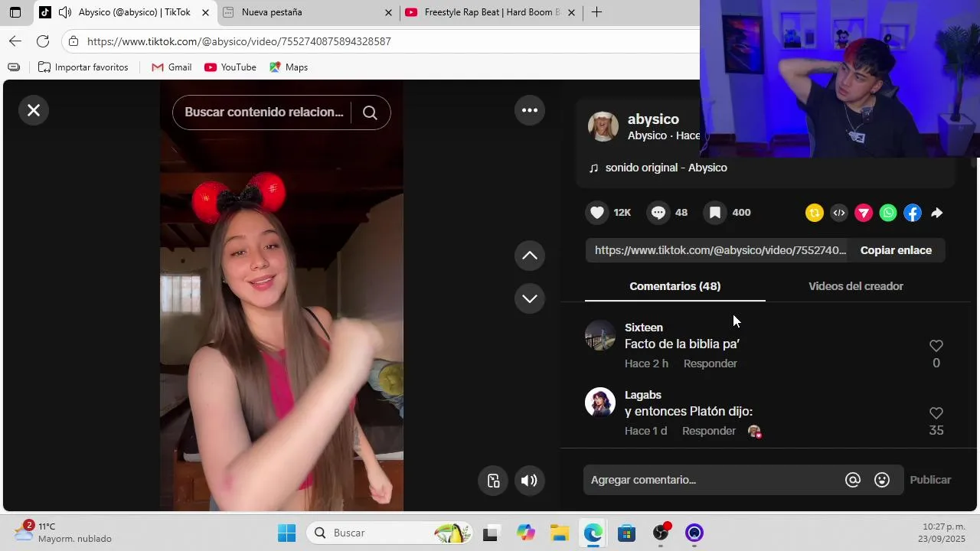Close the TikTok video viewer with X
Screen dimensions: 980x551
click(x=34, y=110)
